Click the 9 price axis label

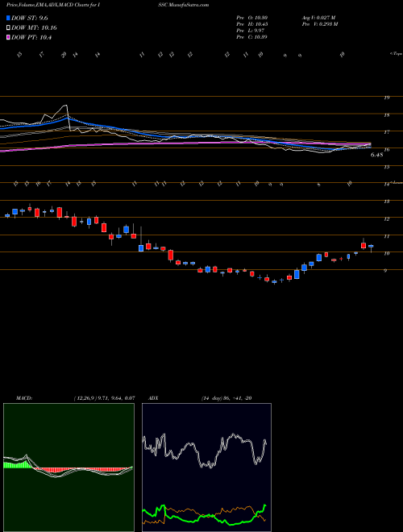[385, 271]
